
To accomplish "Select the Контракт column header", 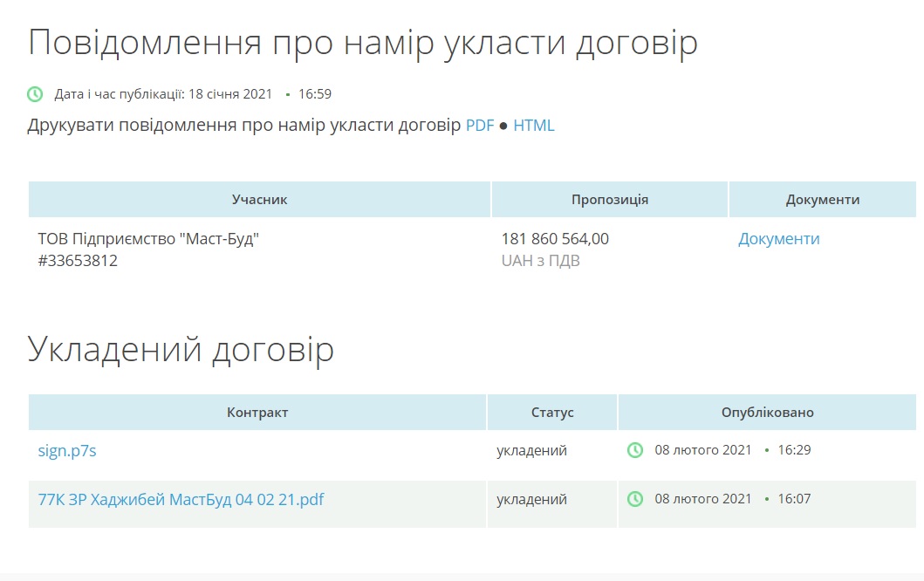I will click(257, 413).
